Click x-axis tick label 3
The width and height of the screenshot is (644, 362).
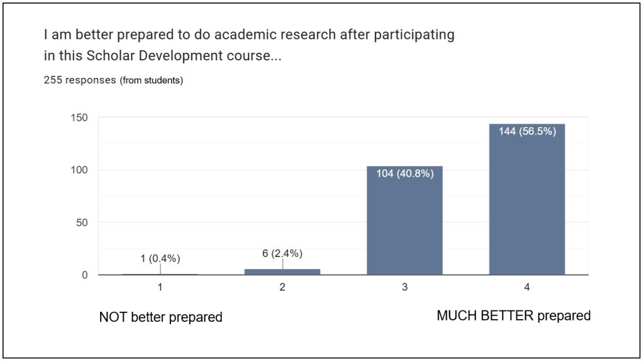[404, 287]
